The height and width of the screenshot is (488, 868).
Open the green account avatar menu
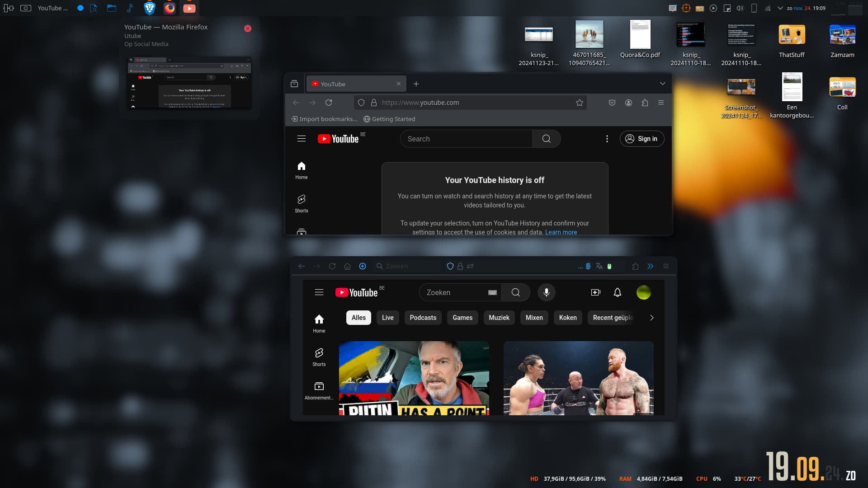click(644, 292)
